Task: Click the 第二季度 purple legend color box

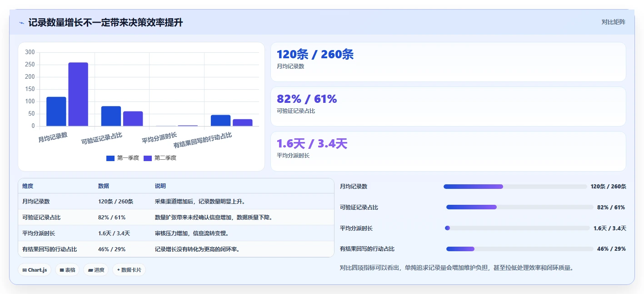Action: coord(148,158)
